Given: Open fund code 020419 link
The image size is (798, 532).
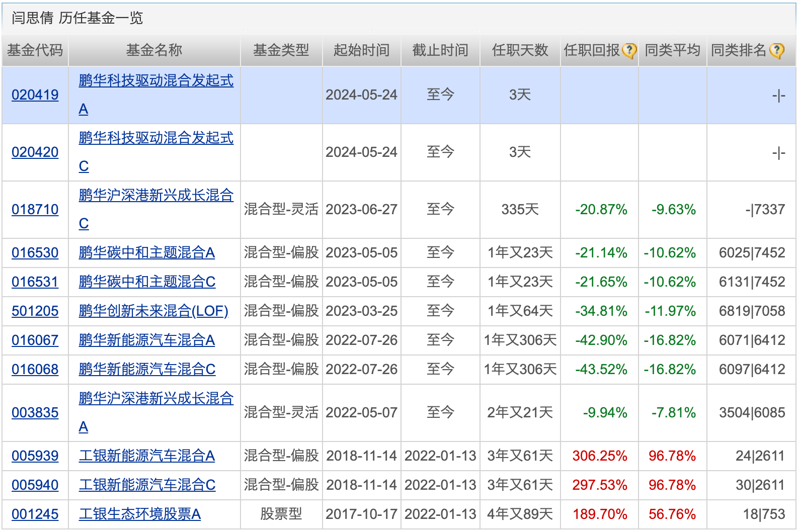Looking at the screenshot, I should pos(35,95).
